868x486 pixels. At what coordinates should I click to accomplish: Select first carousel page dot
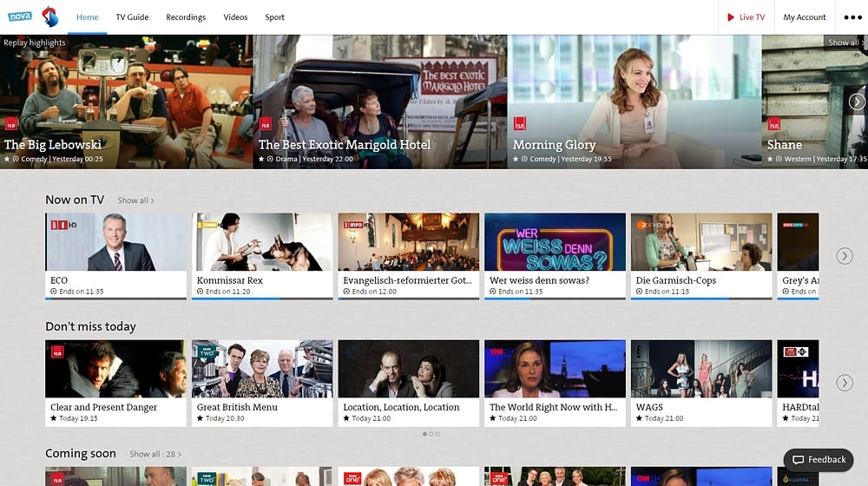click(x=424, y=434)
